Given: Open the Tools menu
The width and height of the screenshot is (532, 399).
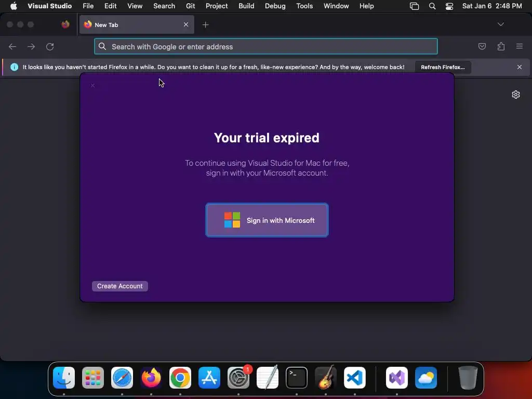Looking at the screenshot, I should 304,6.
